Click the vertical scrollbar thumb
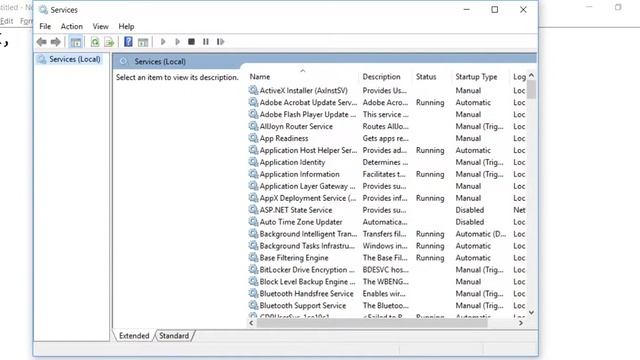Screen dimensions: 640x360 coord(531,89)
